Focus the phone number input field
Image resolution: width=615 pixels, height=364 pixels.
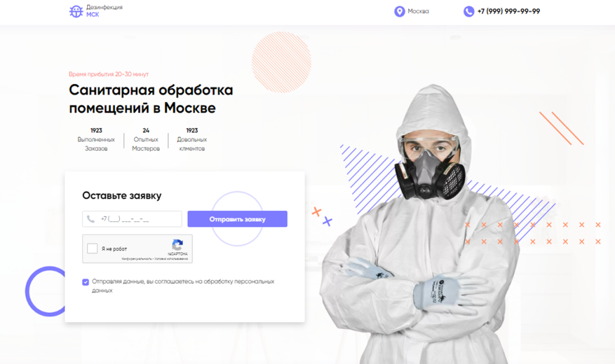pyautogui.click(x=132, y=219)
